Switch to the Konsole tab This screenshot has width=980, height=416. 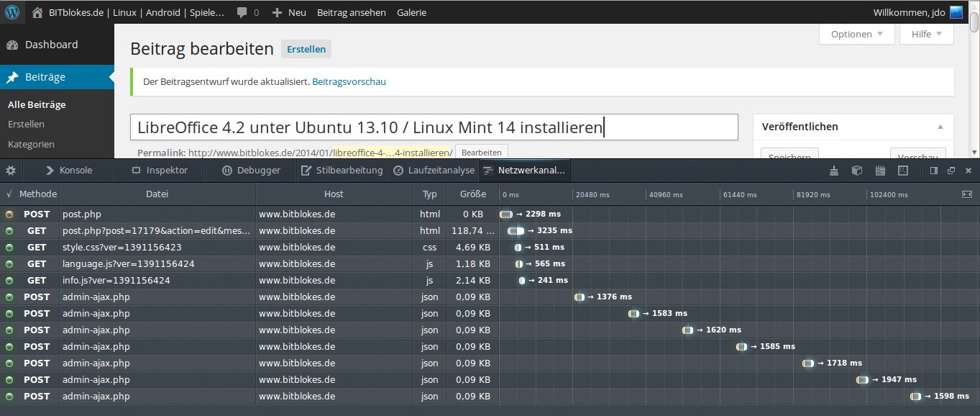(x=68, y=171)
